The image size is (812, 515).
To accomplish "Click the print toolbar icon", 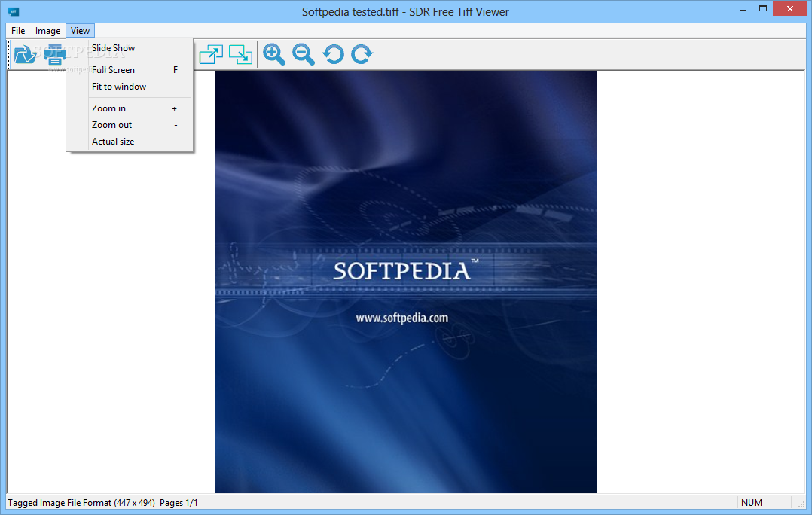I will click(x=54, y=53).
